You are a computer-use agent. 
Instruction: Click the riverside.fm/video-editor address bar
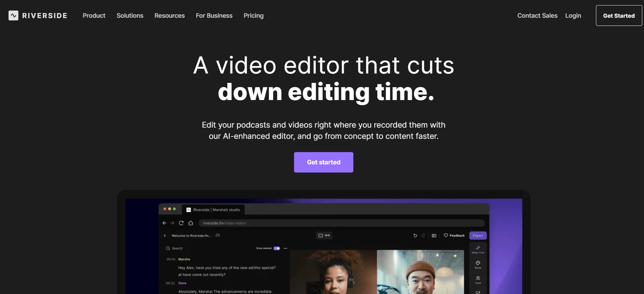tap(341, 223)
